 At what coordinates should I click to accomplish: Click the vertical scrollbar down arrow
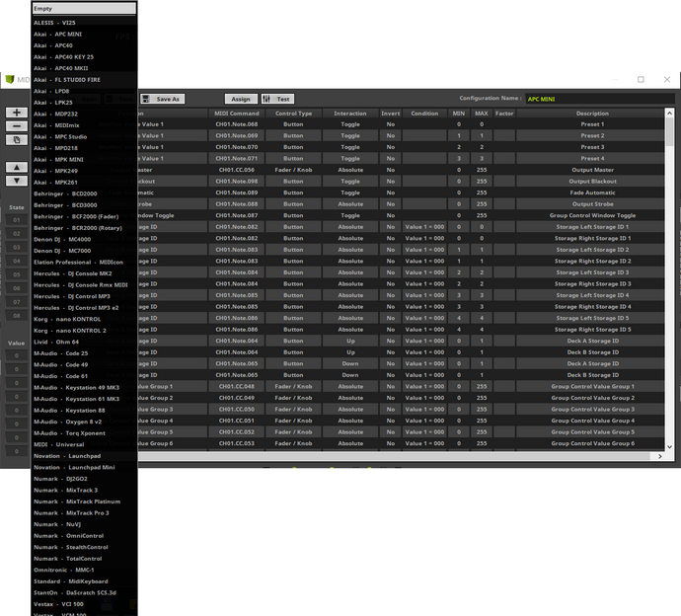point(669,446)
